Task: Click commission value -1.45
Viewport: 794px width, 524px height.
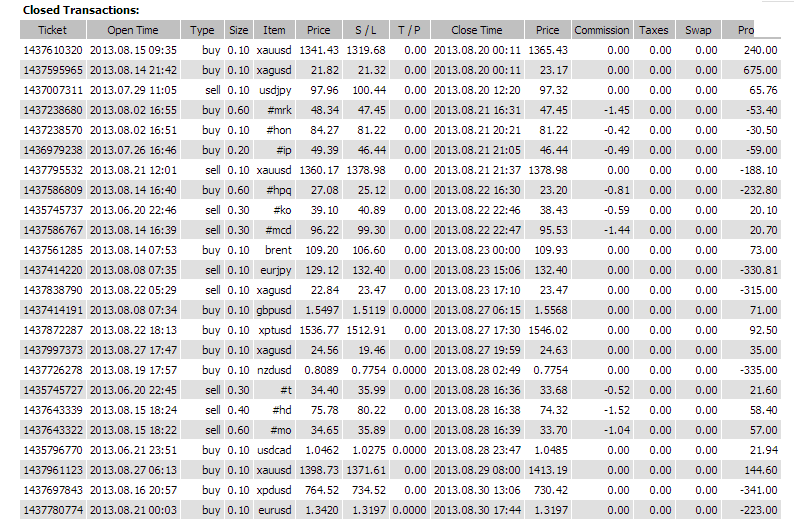Action: [x=617, y=110]
